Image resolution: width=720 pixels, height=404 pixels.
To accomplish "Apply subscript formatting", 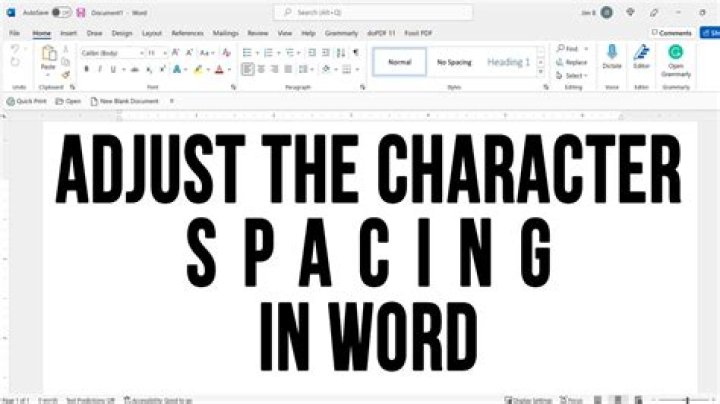I will coord(149,70).
